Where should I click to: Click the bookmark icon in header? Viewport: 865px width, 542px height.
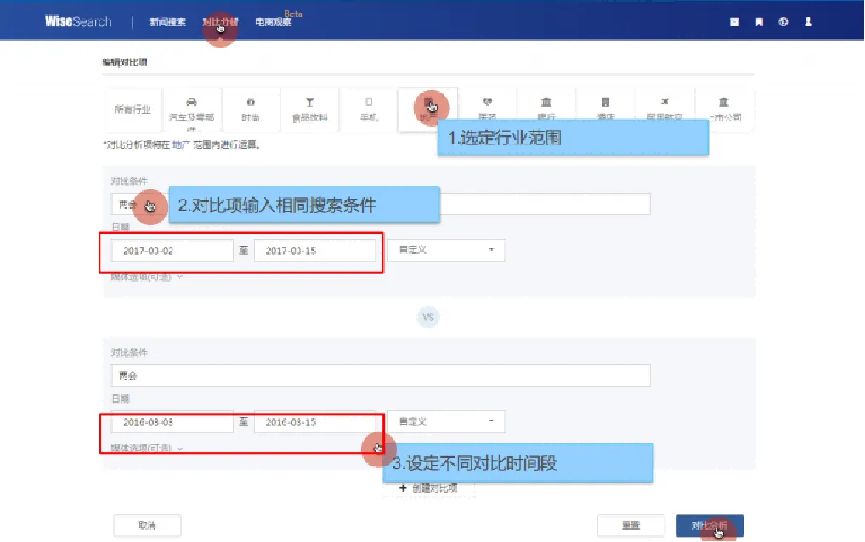point(759,21)
